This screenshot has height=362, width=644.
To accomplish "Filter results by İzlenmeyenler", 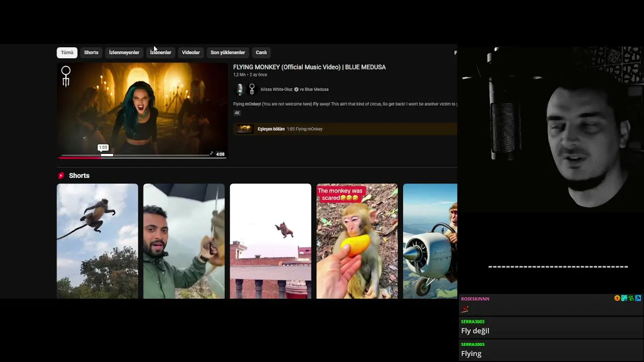I will (124, 52).
